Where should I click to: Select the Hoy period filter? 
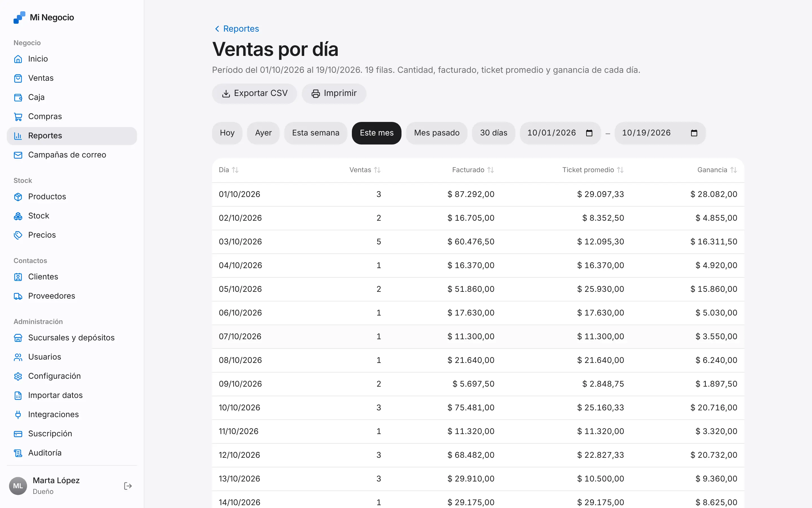pos(227,133)
